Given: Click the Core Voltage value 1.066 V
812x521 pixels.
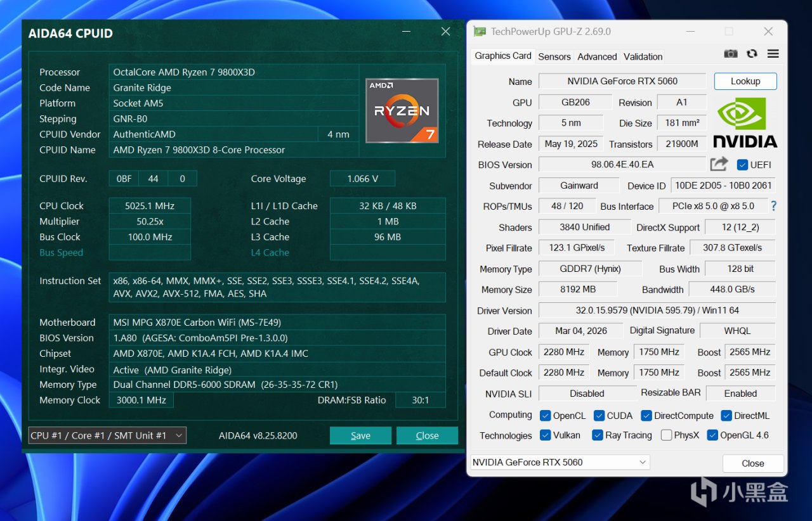Looking at the screenshot, I should point(362,179).
